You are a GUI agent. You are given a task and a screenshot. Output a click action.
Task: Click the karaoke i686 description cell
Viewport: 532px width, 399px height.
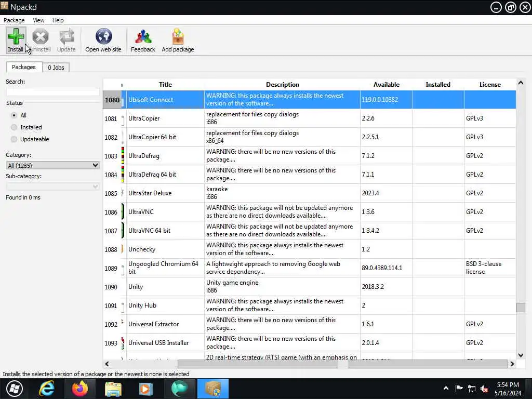(x=282, y=193)
